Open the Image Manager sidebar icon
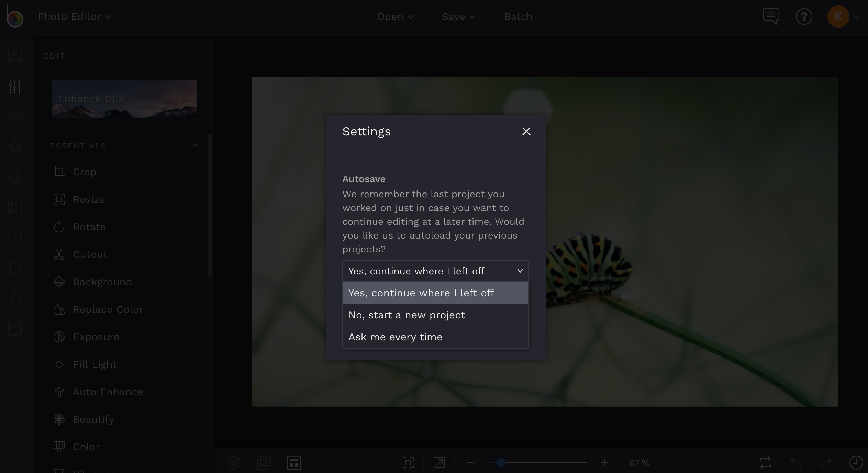The image size is (868, 473). click(15, 56)
